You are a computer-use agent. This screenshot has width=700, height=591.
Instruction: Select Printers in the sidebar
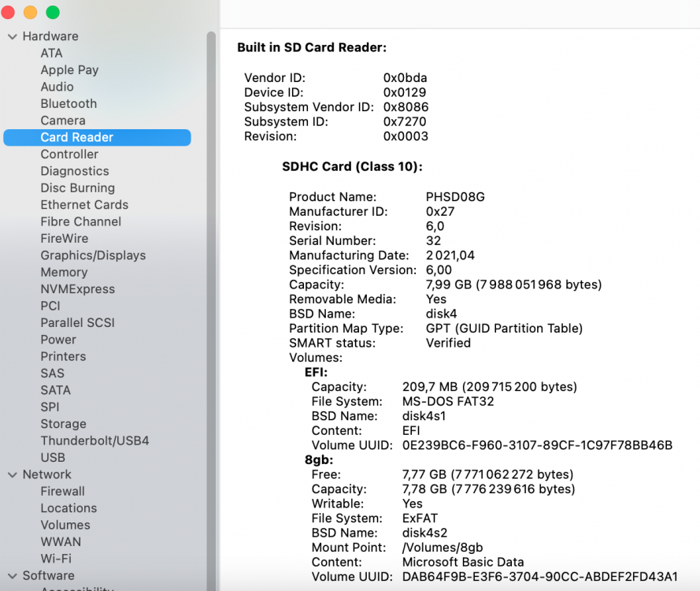(x=63, y=356)
